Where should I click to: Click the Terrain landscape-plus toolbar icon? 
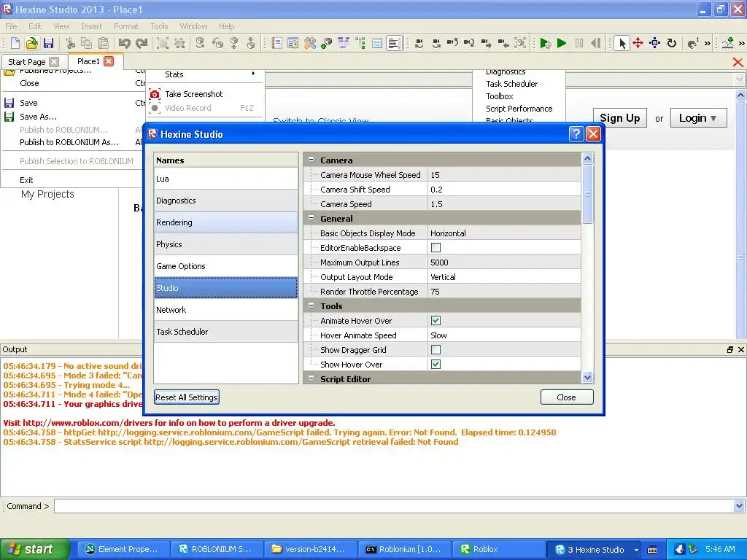pos(727,43)
